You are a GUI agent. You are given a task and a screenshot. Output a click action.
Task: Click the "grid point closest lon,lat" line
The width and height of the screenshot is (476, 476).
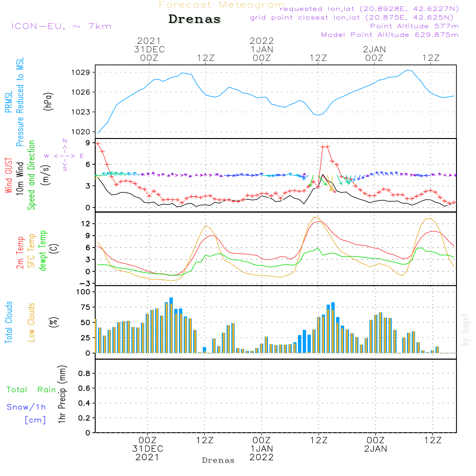(352, 18)
